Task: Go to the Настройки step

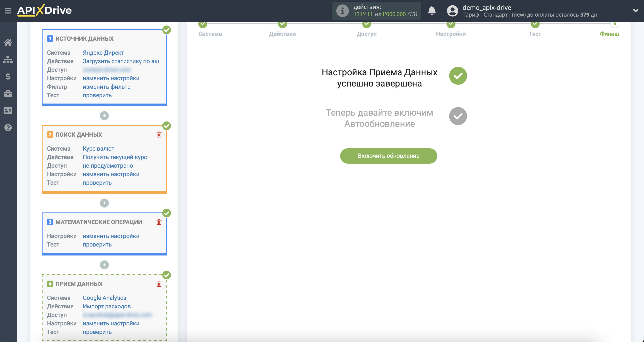Action: (451, 34)
